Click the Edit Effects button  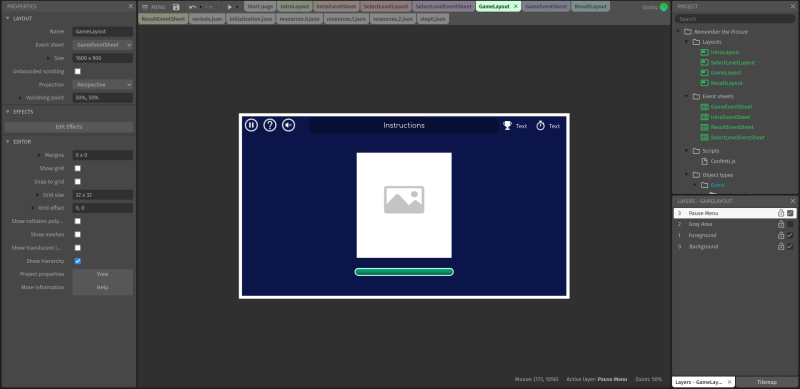tap(69, 127)
